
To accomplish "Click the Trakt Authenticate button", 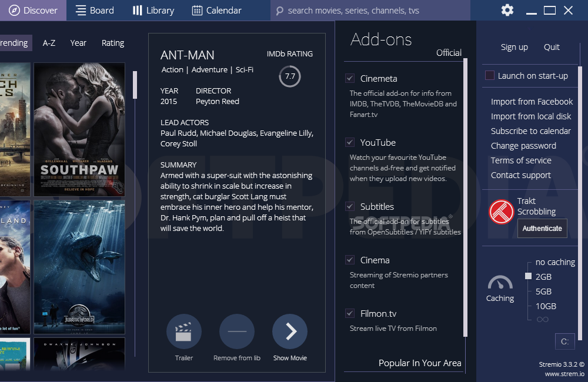I will (542, 228).
